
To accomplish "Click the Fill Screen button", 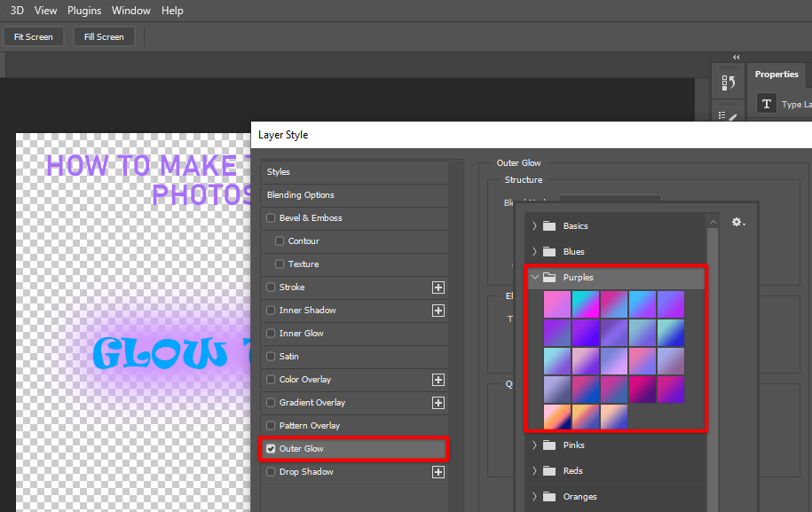I will [104, 37].
